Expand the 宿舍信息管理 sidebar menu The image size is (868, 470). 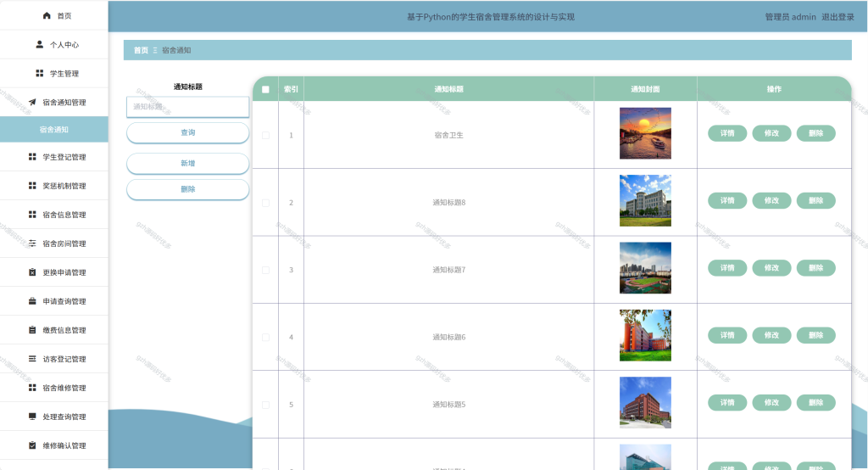(x=54, y=215)
